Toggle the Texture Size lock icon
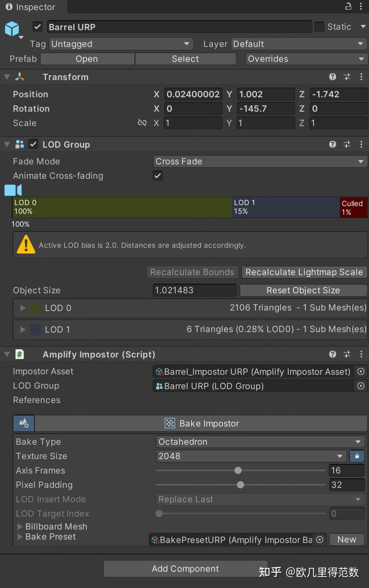The height and width of the screenshot is (588, 369). [357, 456]
